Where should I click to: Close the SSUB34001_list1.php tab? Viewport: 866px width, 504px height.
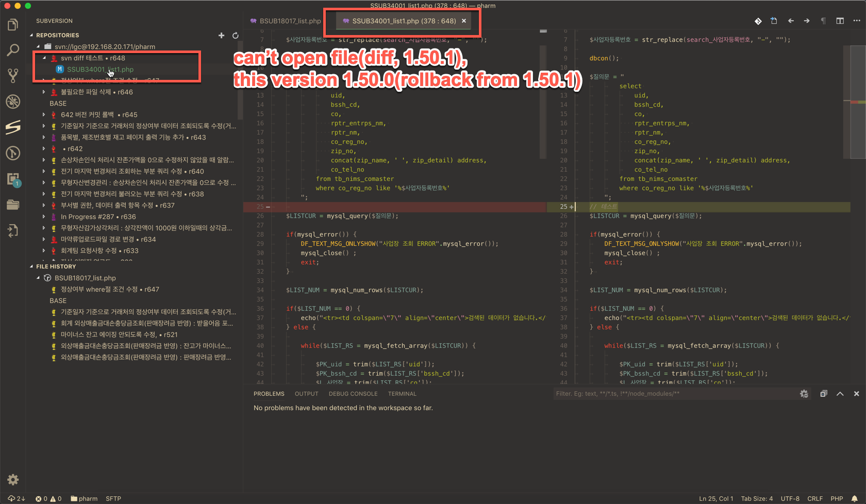point(464,21)
